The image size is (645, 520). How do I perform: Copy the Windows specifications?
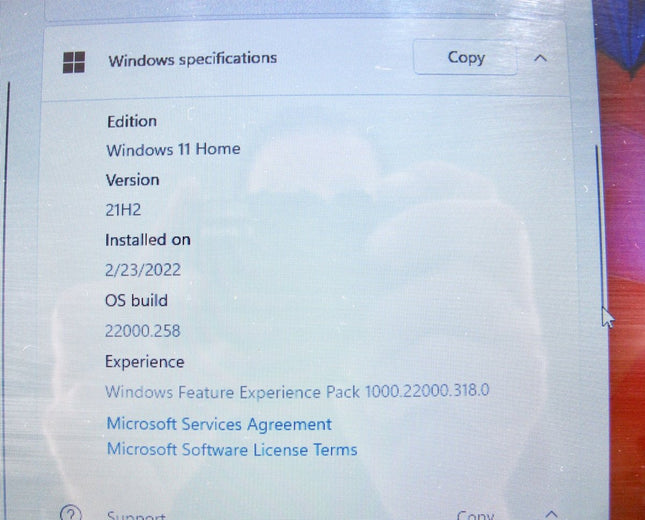(x=465, y=57)
